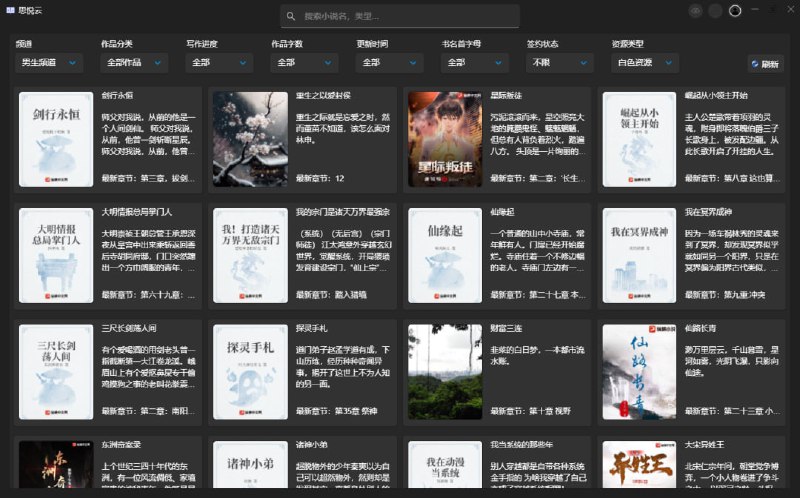Open the 大宋异姓王 book cover
Viewport: 800px width, 498px height.
(639, 464)
